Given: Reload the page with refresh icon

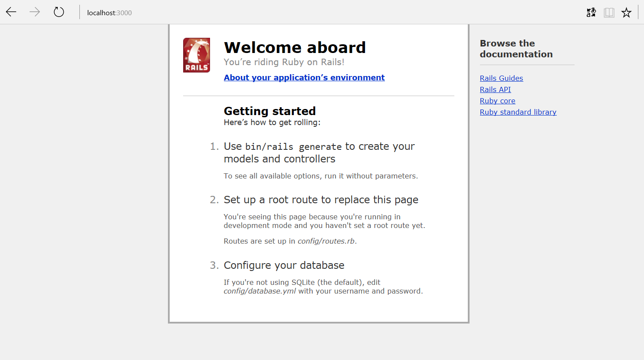Looking at the screenshot, I should pos(59,12).
